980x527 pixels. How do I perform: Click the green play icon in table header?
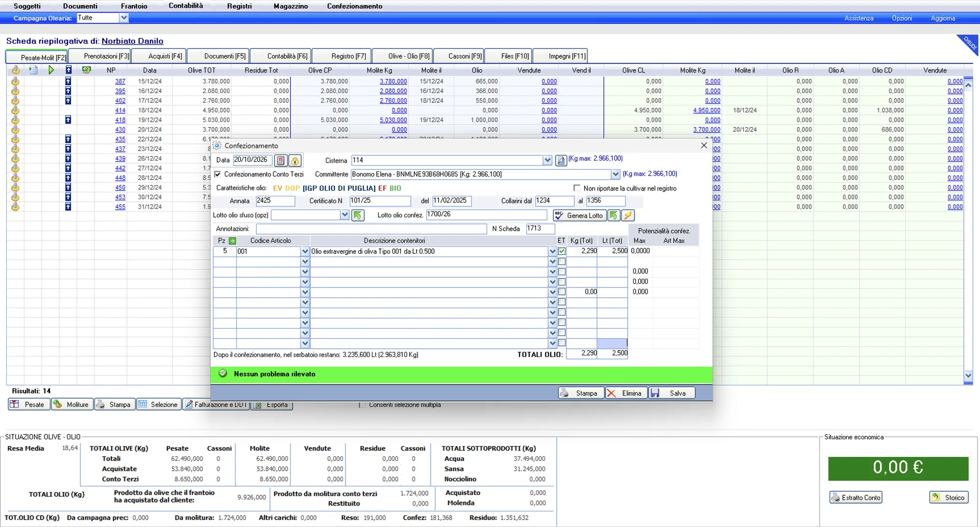point(51,70)
